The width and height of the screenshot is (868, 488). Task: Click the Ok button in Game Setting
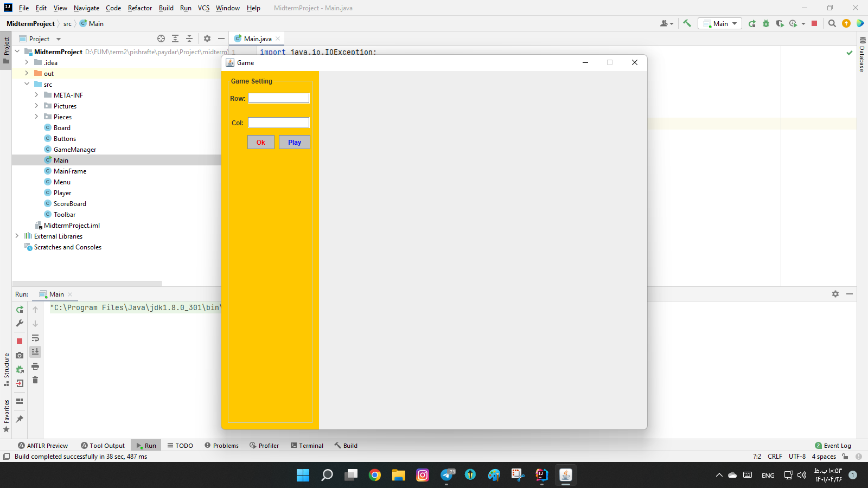pyautogui.click(x=260, y=142)
